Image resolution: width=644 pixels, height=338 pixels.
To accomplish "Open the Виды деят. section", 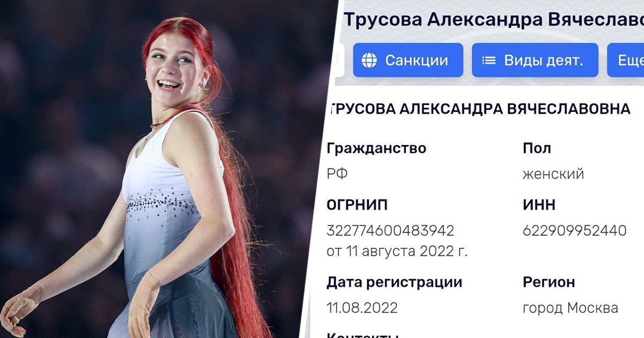I will pyautogui.click(x=535, y=60).
